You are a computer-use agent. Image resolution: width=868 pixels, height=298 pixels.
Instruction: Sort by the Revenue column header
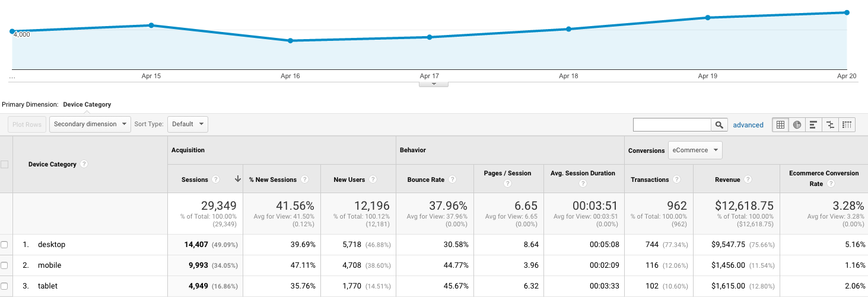(x=727, y=180)
